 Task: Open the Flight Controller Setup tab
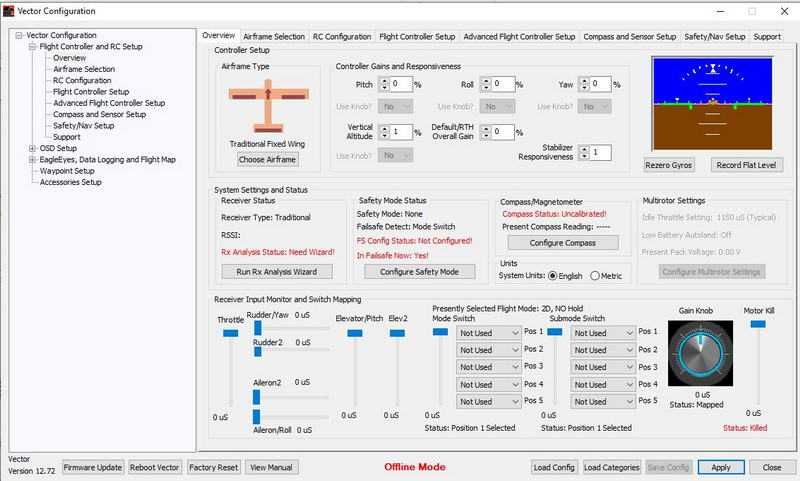(417, 37)
